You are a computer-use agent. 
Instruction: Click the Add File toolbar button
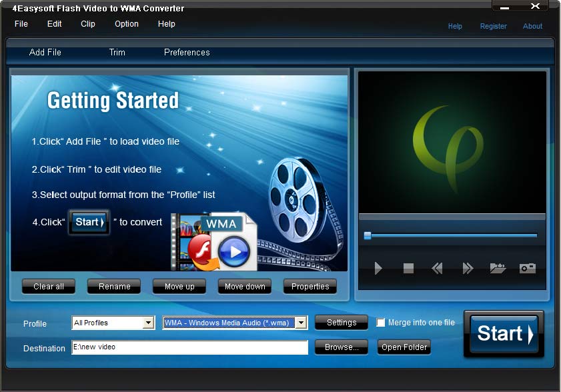(45, 52)
